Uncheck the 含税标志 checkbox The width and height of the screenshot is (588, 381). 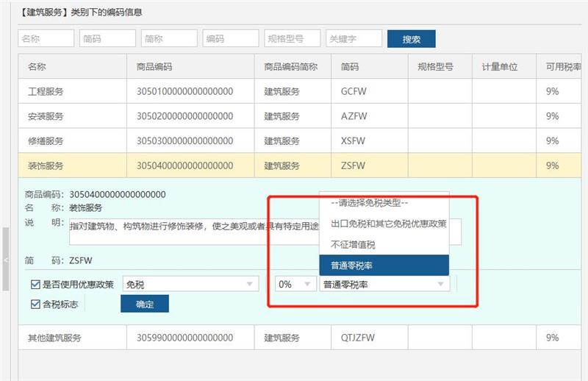35,304
